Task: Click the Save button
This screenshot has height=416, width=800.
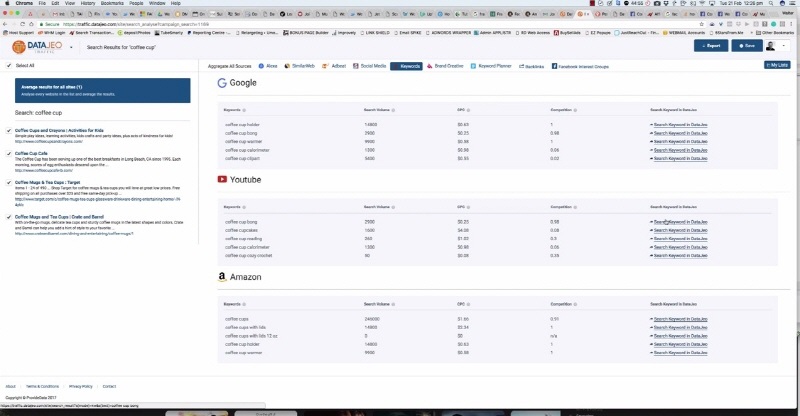Action: pyautogui.click(x=747, y=45)
